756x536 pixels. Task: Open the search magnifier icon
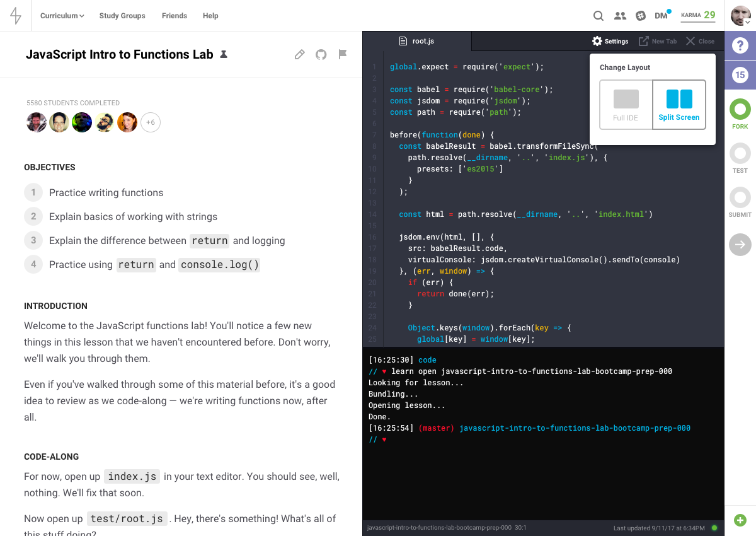click(x=598, y=16)
